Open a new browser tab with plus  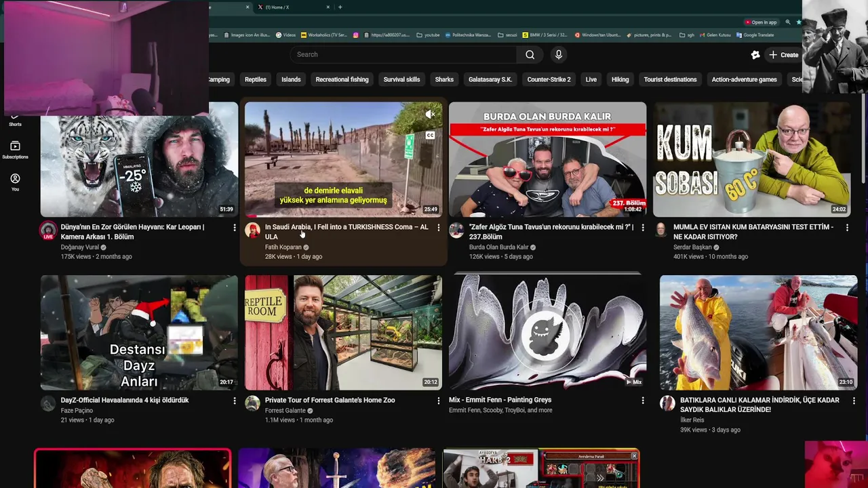pos(340,7)
